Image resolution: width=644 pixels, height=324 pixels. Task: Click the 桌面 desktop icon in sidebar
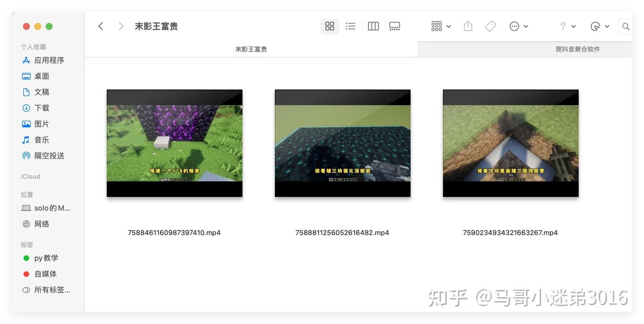[26, 76]
